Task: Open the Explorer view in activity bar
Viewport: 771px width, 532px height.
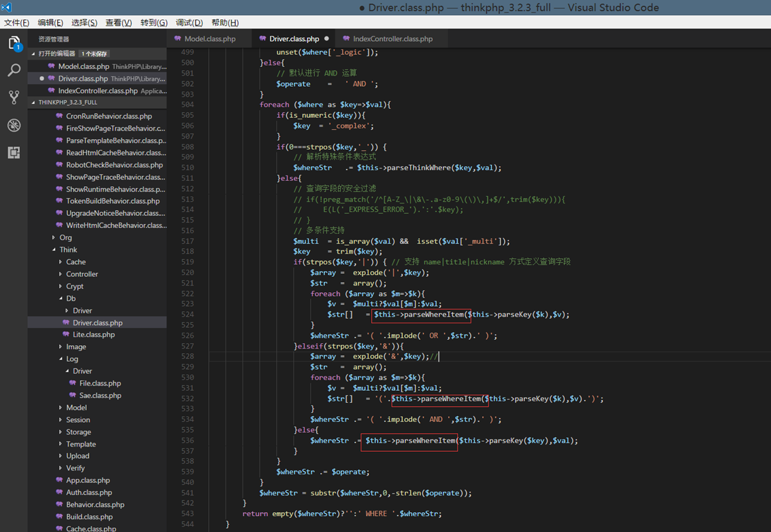Action: point(14,43)
